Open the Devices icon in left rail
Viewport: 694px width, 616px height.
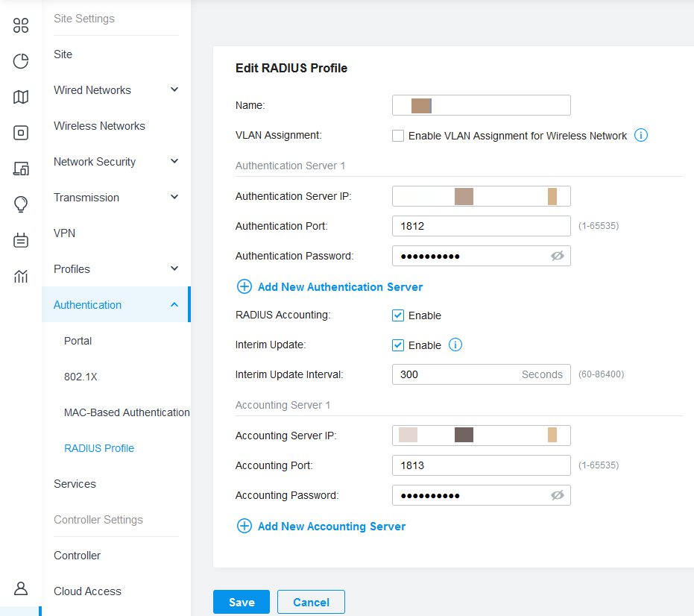click(21, 133)
